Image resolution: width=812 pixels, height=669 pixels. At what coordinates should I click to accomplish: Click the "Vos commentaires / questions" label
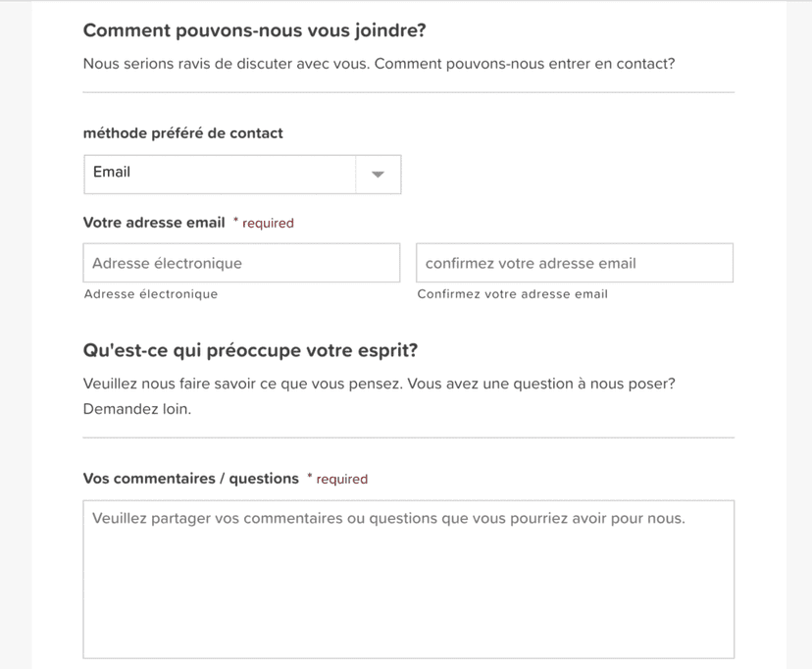[190, 479]
